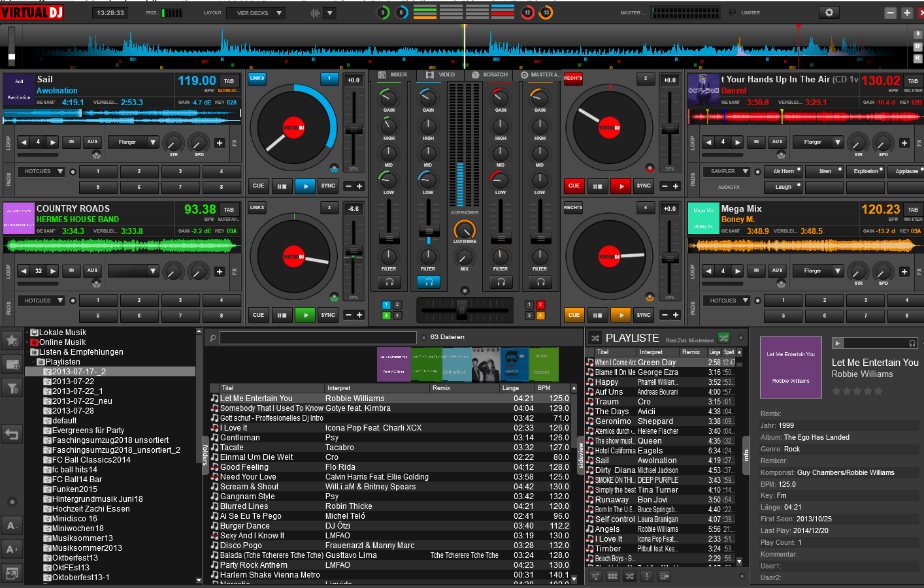Click the vertical info side tab

tap(746, 455)
